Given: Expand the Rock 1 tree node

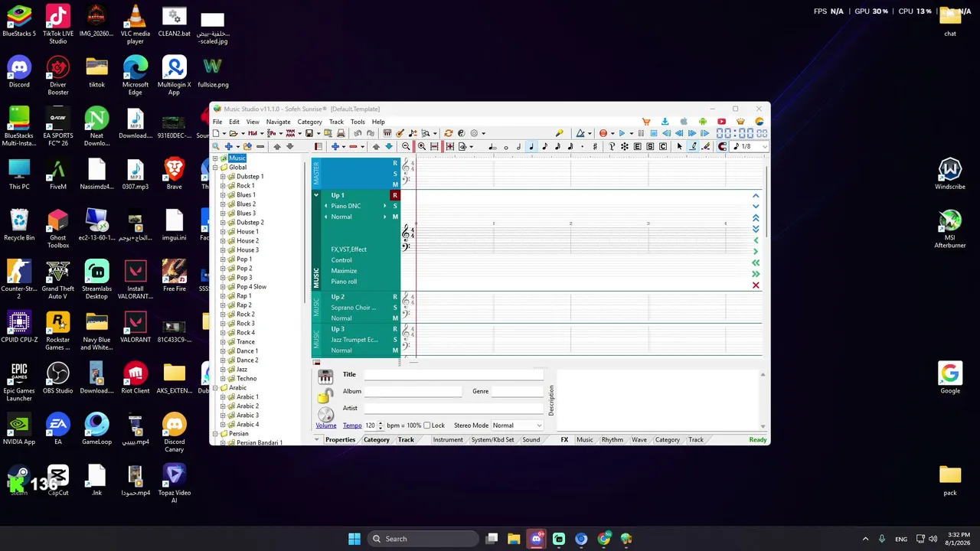Looking at the screenshot, I should click(x=223, y=186).
